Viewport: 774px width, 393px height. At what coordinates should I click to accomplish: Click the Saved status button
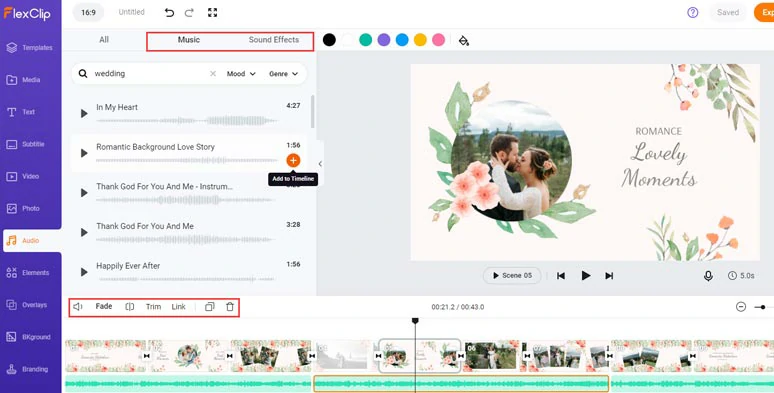pos(728,13)
